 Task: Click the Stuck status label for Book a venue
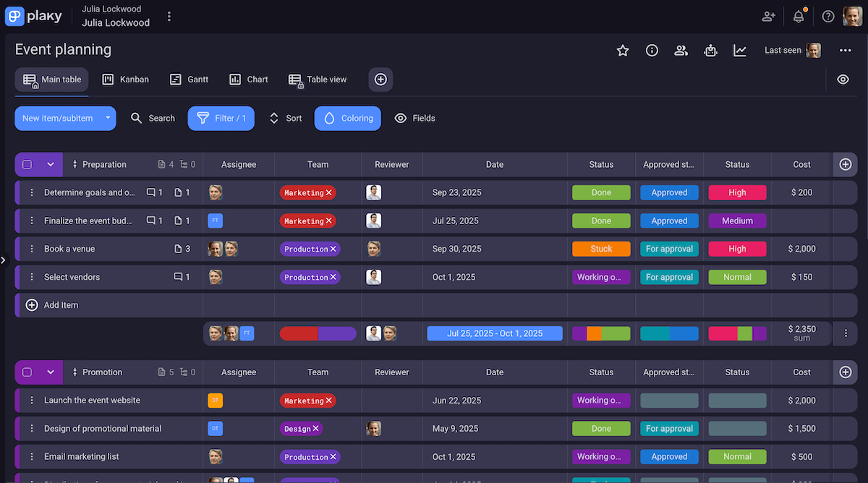601,249
